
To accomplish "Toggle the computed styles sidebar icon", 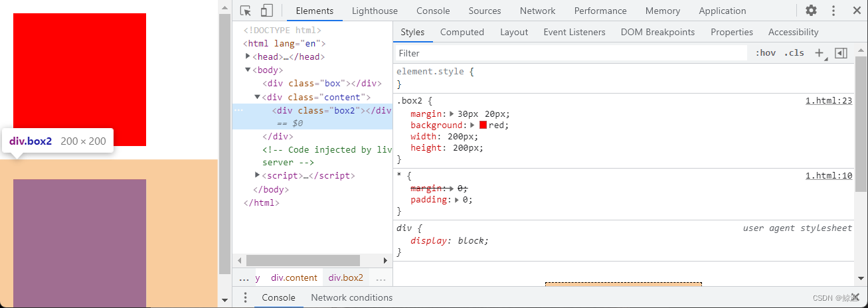I will (841, 53).
